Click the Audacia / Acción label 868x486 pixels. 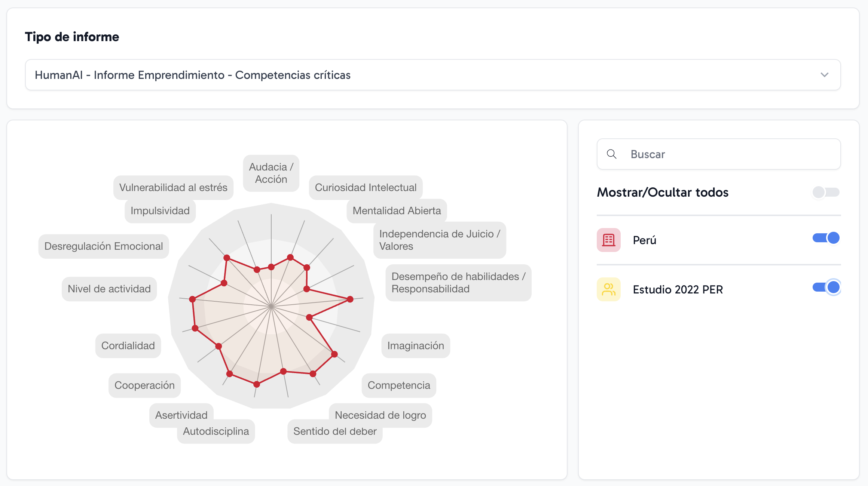pos(271,173)
